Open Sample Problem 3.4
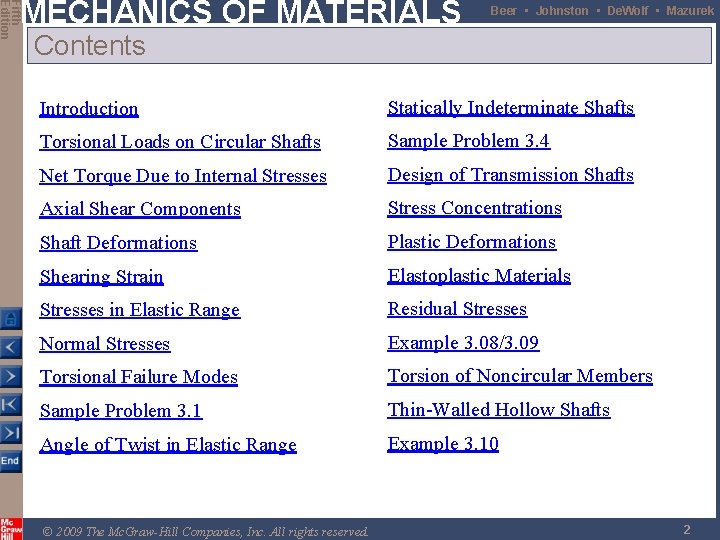This screenshot has height=540, width=720. coord(468,141)
